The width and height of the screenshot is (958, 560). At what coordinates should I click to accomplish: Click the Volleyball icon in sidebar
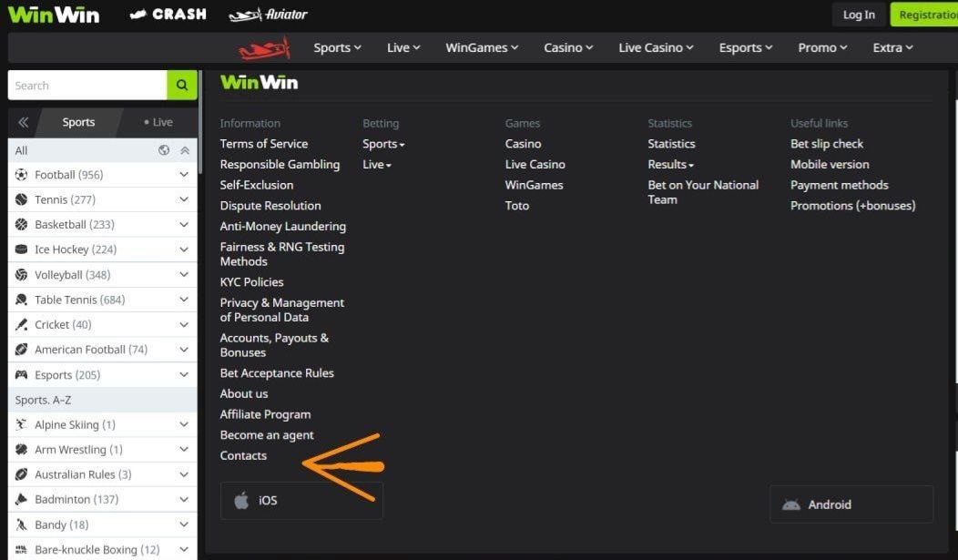click(x=21, y=274)
